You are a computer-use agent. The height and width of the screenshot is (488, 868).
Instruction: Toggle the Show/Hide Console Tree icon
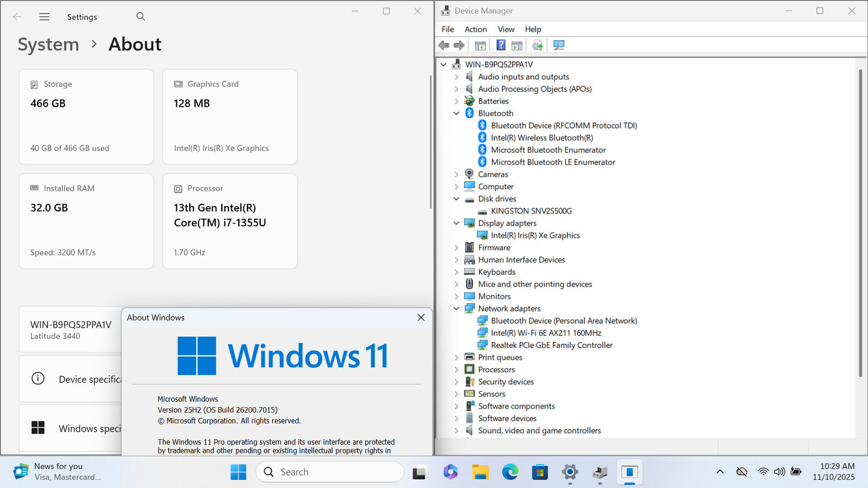(480, 46)
